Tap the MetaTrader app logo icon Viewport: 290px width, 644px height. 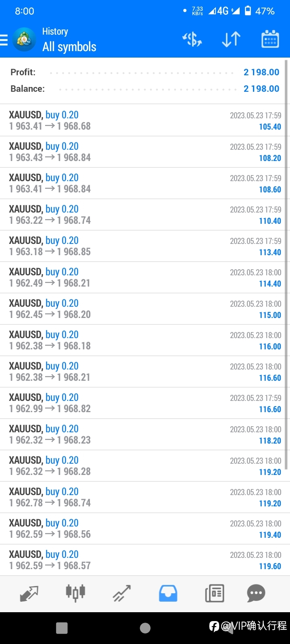tap(24, 39)
